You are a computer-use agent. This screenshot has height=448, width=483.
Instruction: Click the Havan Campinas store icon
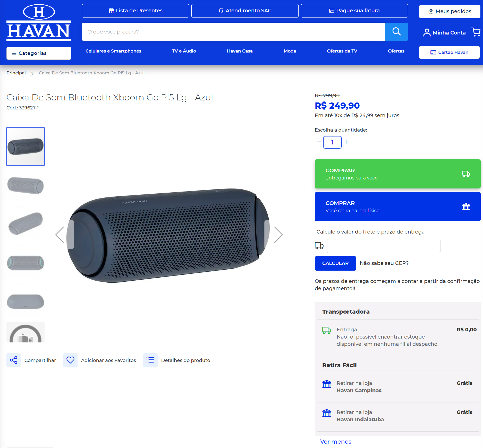327,384
